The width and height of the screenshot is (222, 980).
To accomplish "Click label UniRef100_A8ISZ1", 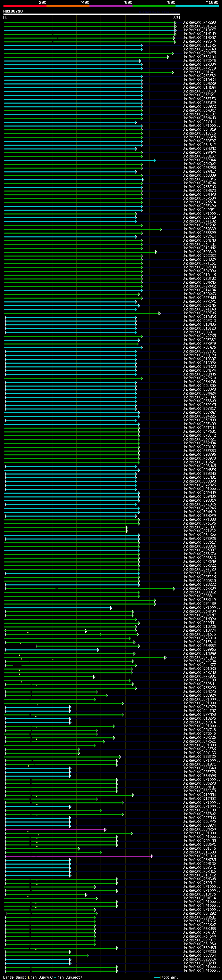I will coord(199,72).
